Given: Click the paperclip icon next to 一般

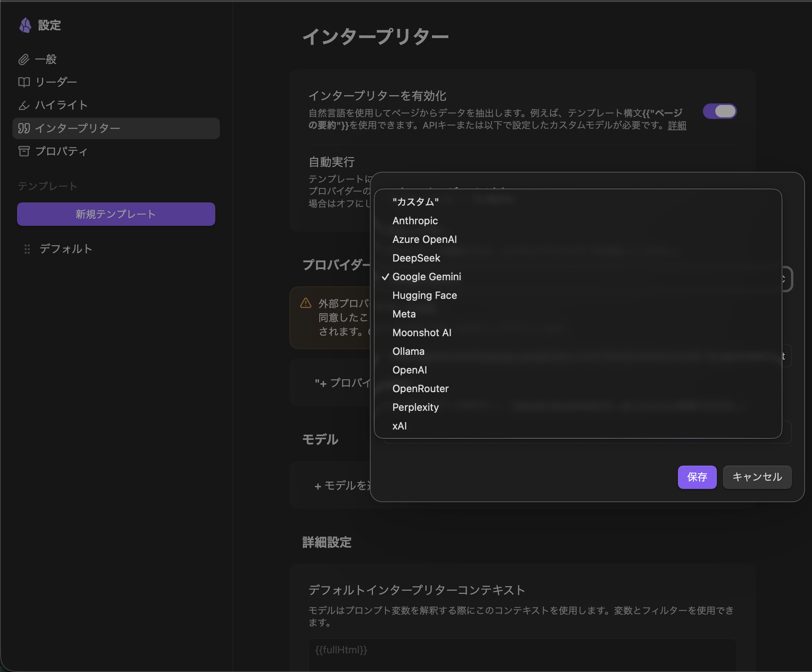Looking at the screenshot, I should pos(24,59).
